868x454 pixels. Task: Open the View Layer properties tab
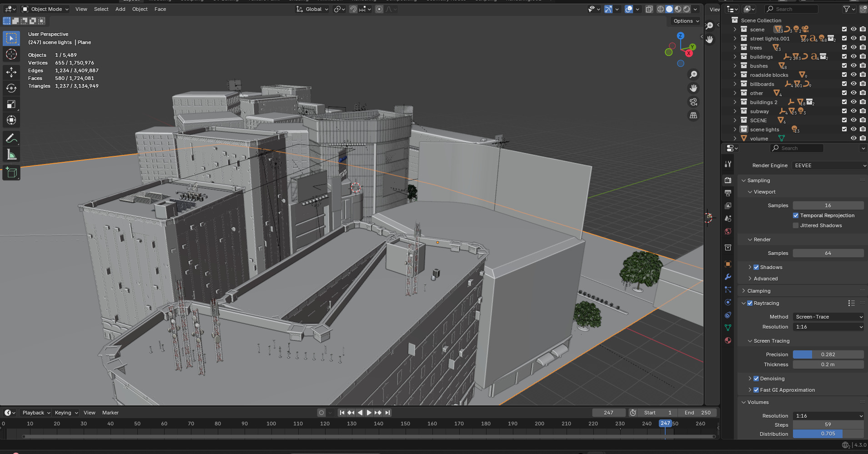pyautogui.click(x=728, y=206)
